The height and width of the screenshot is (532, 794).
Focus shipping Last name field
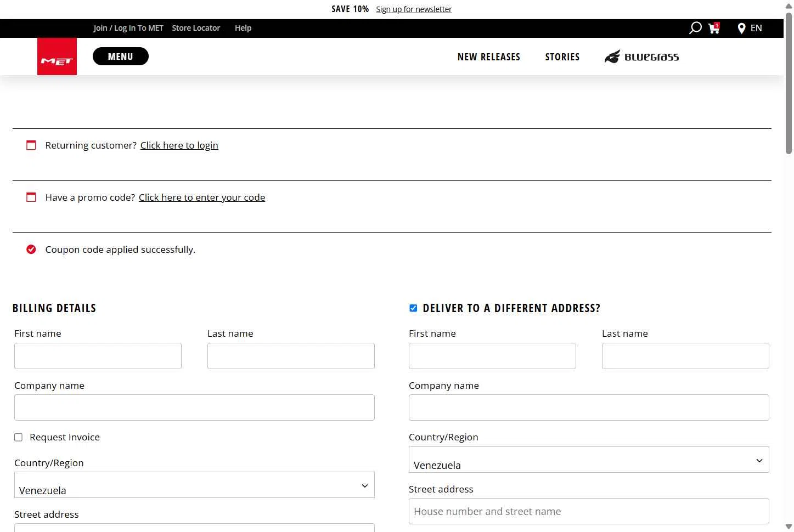coord(685,356)
